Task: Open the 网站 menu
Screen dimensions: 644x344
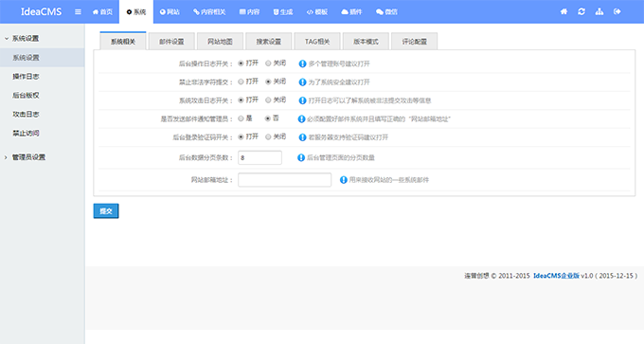Action: coord(170,12)
